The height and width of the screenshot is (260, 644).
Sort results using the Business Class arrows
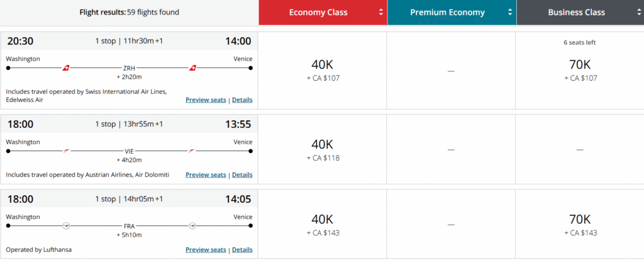click(637, 13)
